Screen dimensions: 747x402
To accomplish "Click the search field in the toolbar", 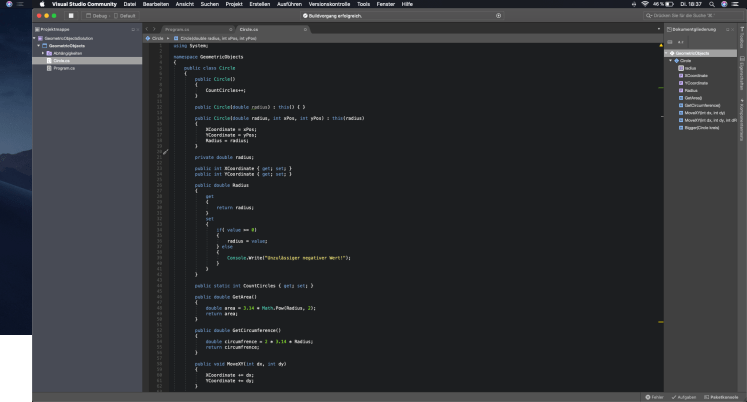I will 690,16.
